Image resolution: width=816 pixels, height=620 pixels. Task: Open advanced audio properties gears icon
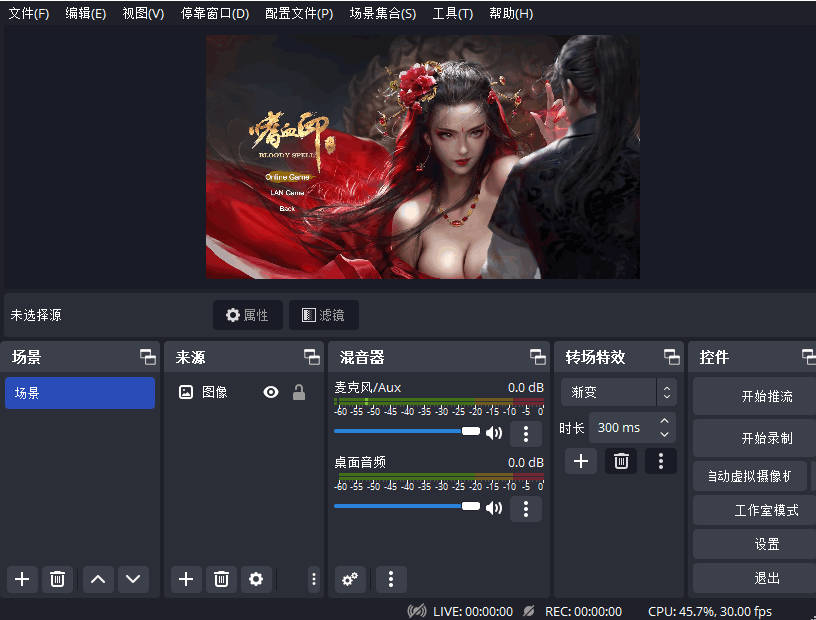point(350,579)
